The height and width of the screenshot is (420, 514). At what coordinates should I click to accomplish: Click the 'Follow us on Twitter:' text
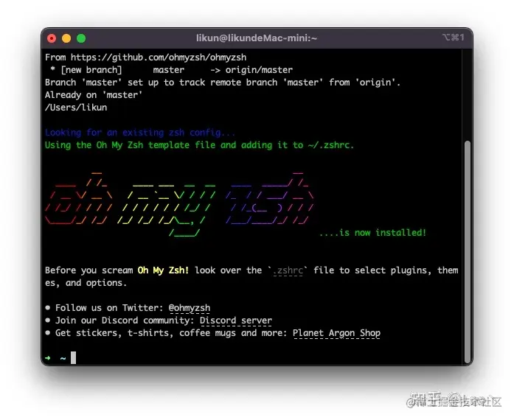[x=109, y=308]
